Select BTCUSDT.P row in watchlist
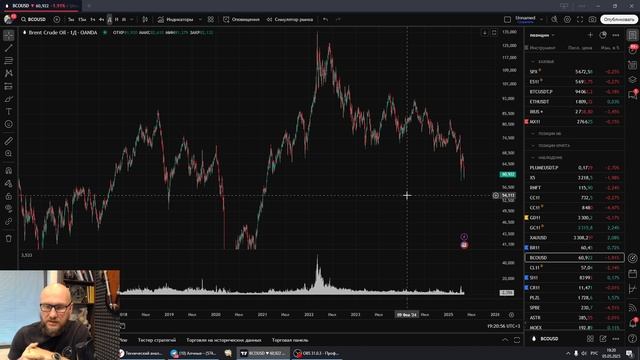640x360 pixels. [574, 91]
